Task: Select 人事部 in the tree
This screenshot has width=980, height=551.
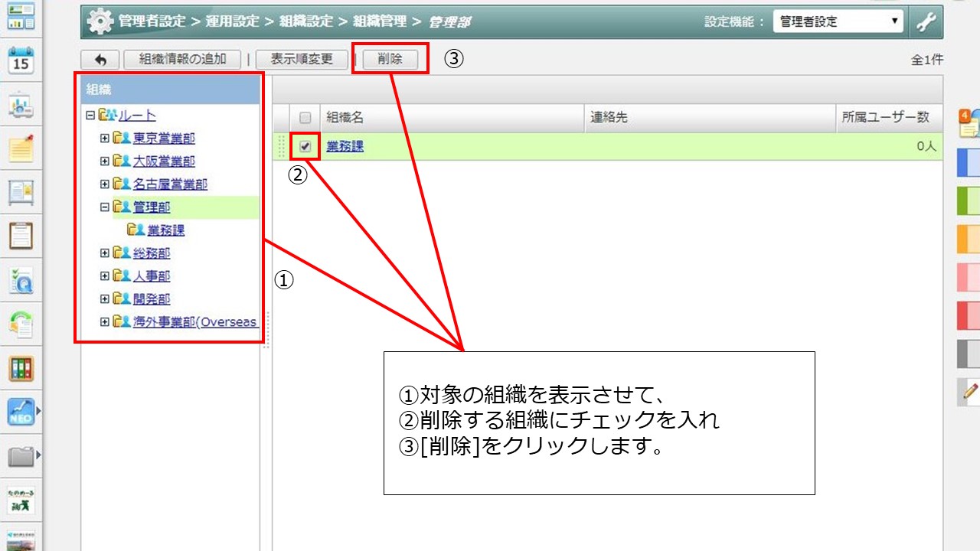Action: click(152, 275)
